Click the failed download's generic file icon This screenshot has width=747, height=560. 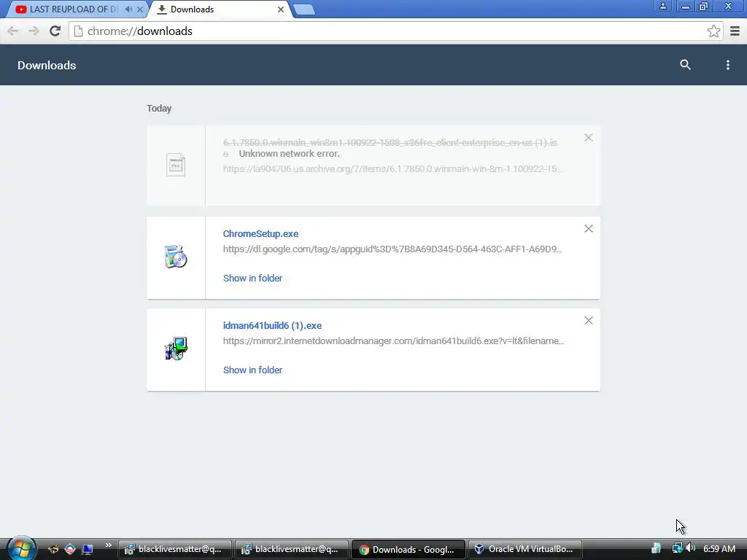[176, 165]
